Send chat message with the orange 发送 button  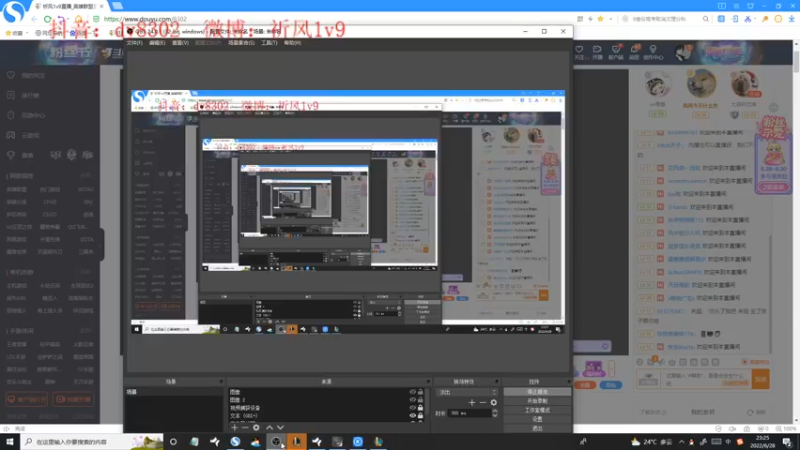761,379
